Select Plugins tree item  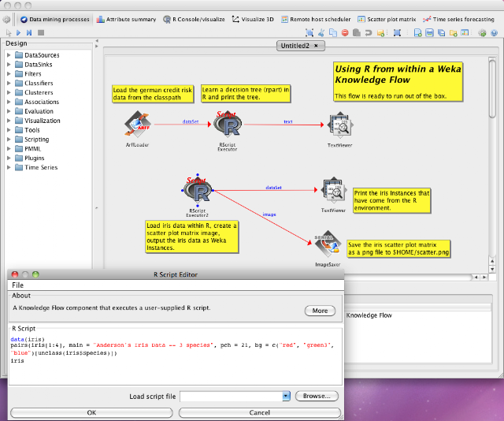tap(35, 158)
